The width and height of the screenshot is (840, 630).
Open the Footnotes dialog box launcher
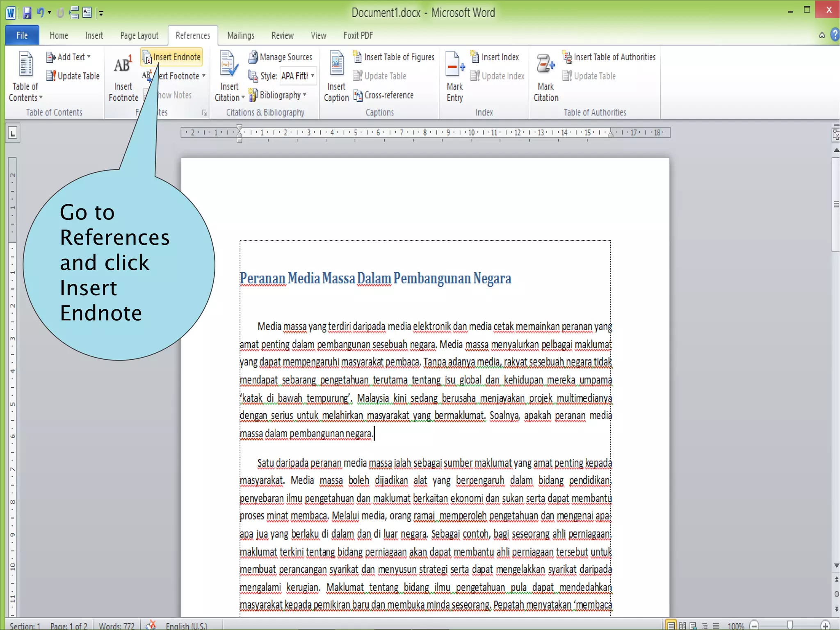(204, 113)
